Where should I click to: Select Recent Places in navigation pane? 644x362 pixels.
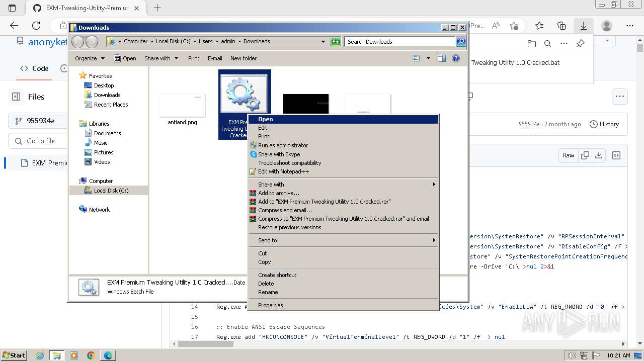[111, 105]
